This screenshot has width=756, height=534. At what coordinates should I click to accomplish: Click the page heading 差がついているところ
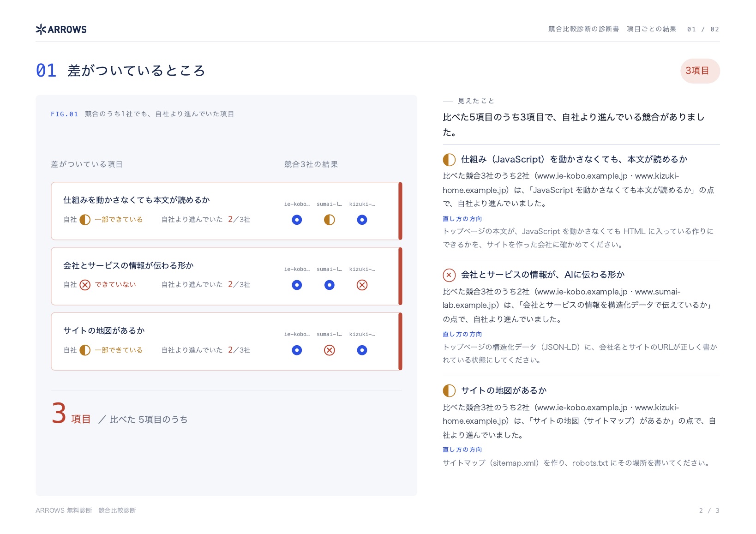coord(137,71)
